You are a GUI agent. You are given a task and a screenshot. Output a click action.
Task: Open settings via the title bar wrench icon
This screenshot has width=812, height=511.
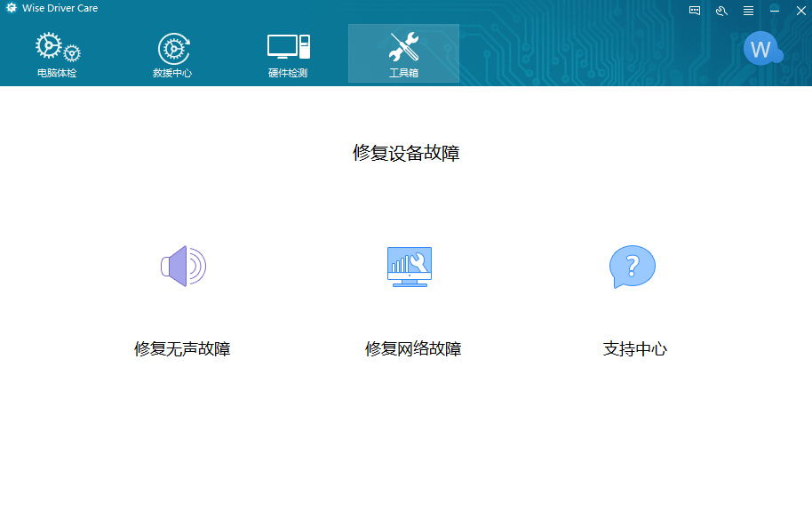[721, 11]
